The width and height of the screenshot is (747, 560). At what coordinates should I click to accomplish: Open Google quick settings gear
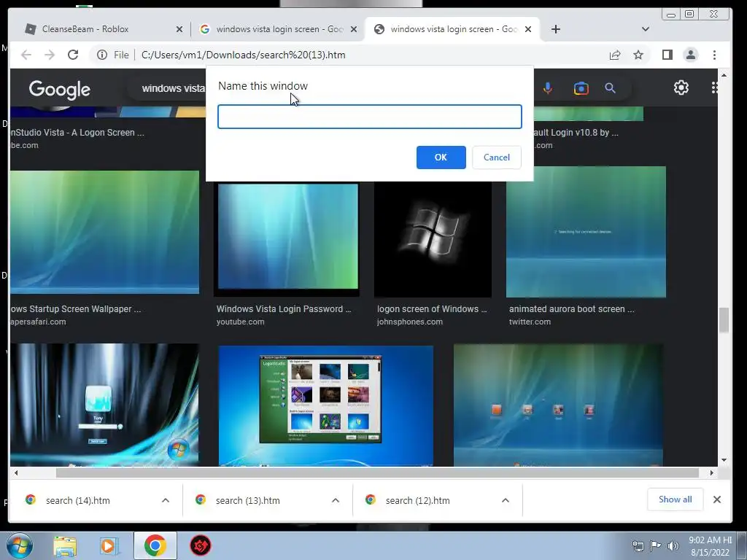(681, 87)
